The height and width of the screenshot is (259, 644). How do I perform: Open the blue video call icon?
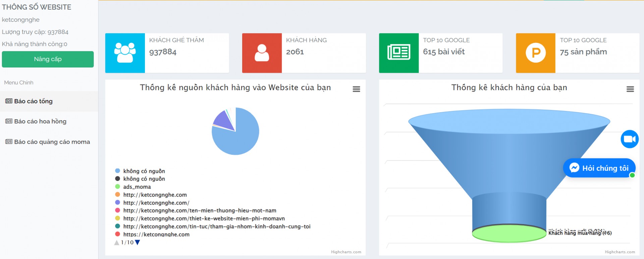[630, 139]
